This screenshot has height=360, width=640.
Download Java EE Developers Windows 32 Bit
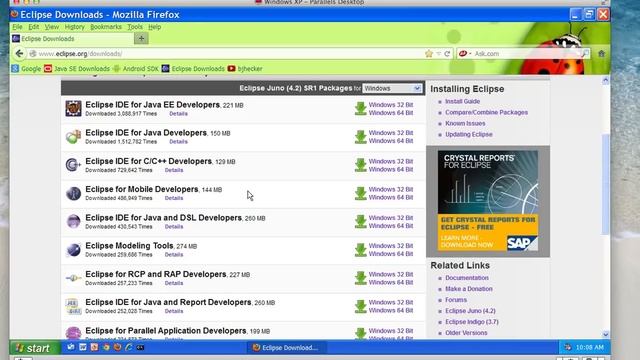pyautogui.click(x=391, y=105)
